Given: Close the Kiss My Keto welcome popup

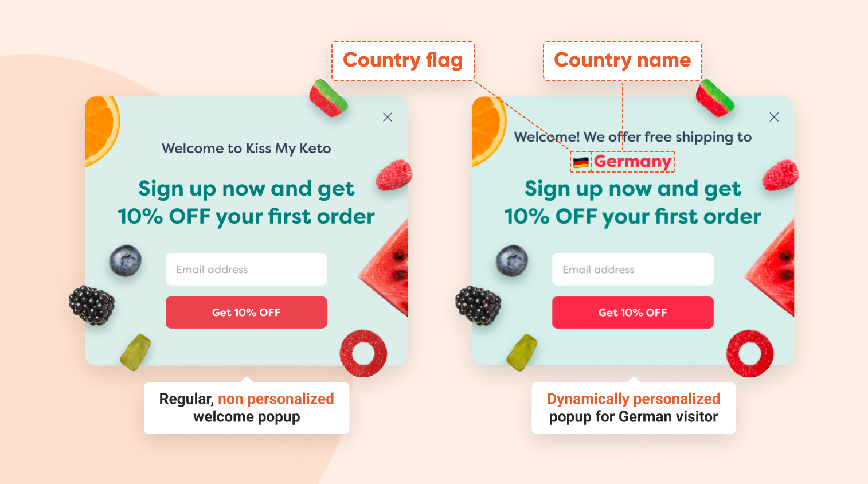Looking at the screenshot, I should (x=388, y=117).
